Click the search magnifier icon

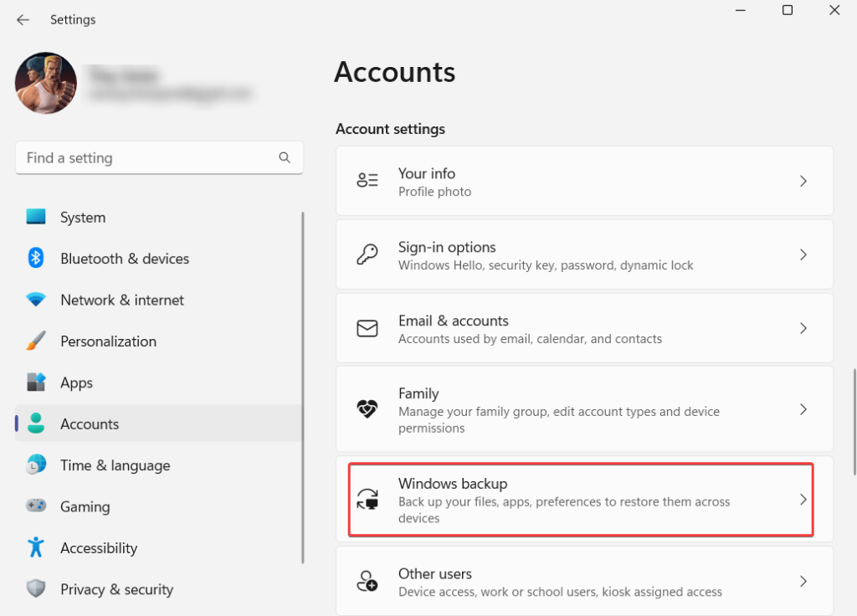point(285,157)
